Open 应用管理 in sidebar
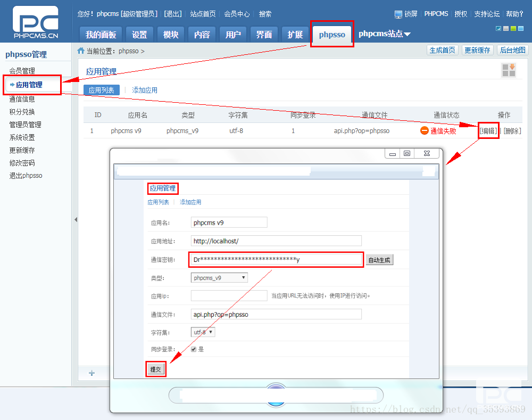Screen dimensions: 532x420 coord(29,85)
